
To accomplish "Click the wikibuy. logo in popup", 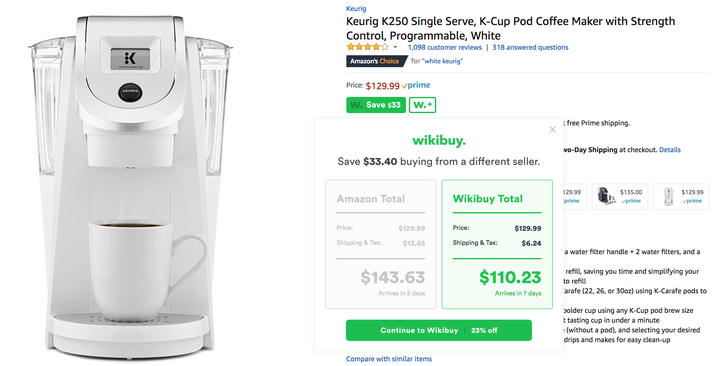I will (439, 140).
